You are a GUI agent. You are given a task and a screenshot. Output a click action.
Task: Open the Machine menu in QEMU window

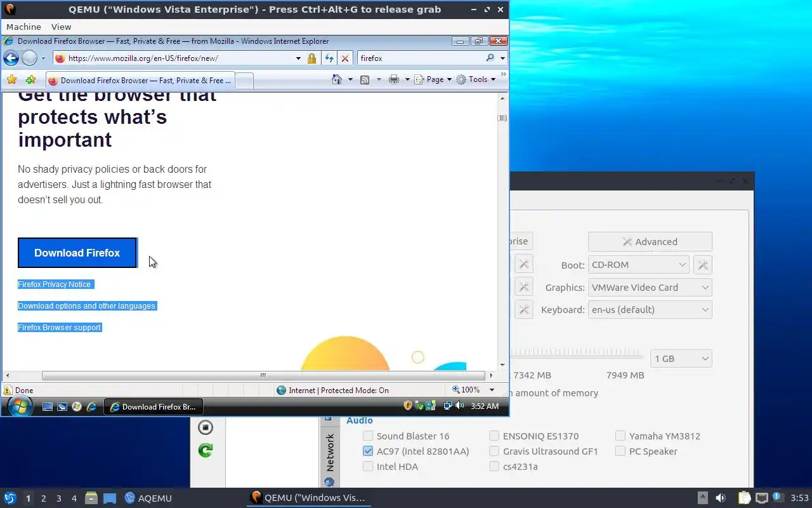pos(23,27)
